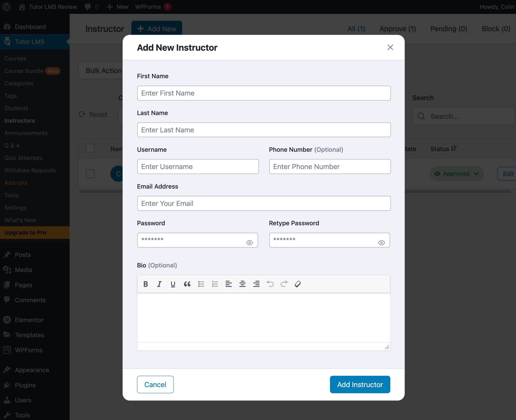The image size is (516, 420).
Task: Focus the instructor Search field
Action: 464,116
